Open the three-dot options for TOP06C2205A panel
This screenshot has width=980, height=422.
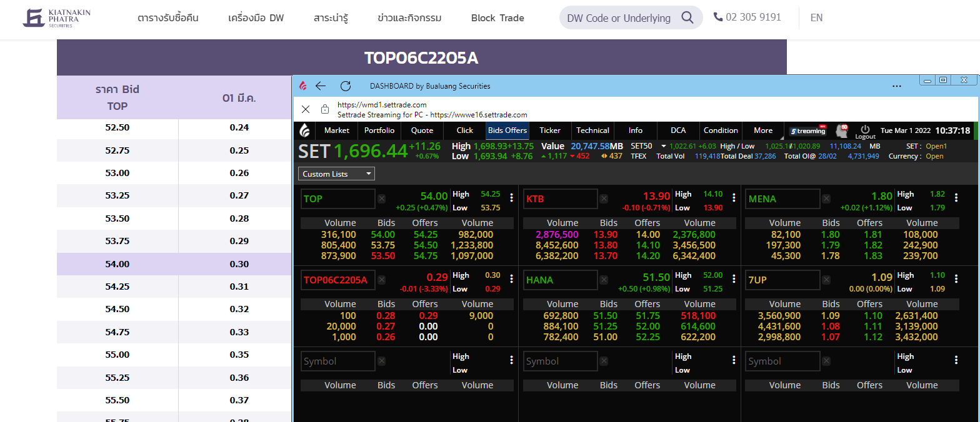pos(511,279)
